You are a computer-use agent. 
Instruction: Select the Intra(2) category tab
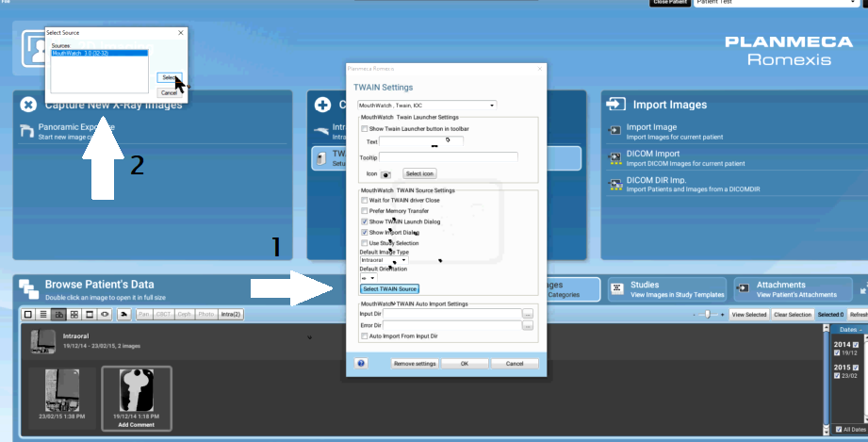(231, 315)
